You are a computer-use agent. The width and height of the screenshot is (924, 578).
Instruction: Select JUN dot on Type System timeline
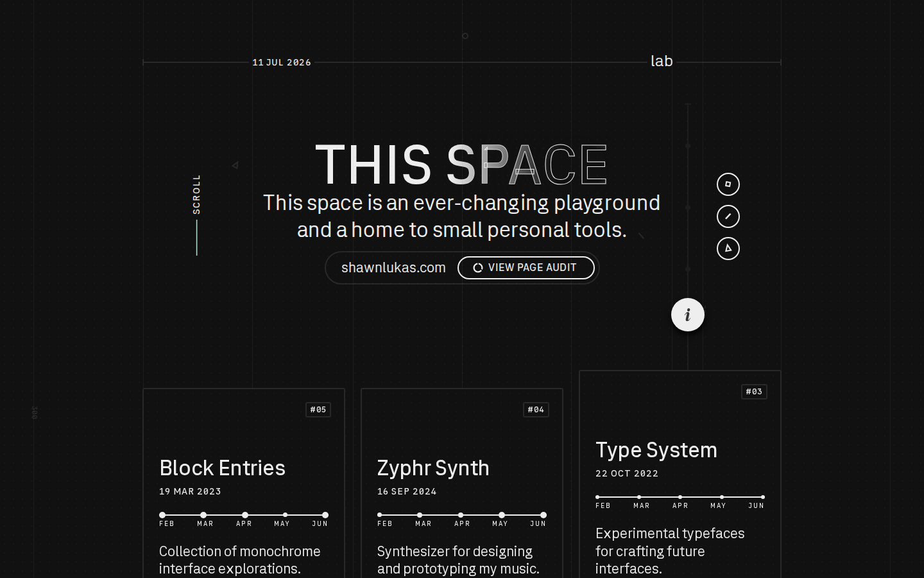tap(763, 497)
